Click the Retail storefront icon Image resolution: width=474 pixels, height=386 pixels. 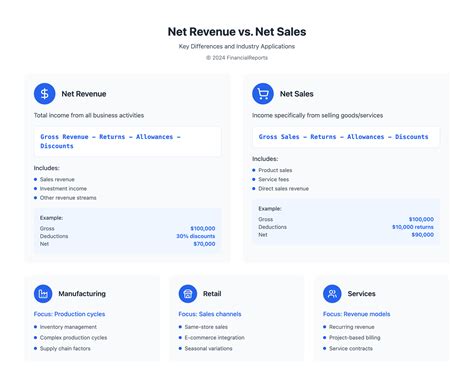click(188, 294)
